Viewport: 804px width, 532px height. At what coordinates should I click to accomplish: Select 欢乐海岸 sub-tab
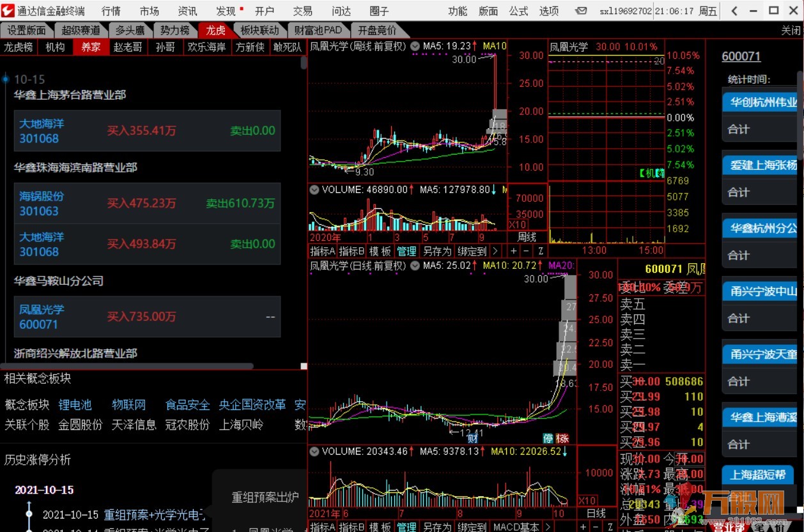pos(207,47)
